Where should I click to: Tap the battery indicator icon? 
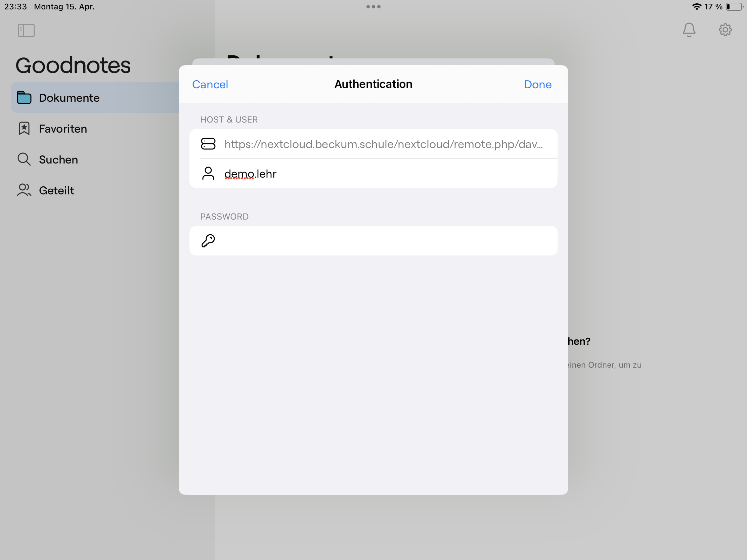click(734, 7)
